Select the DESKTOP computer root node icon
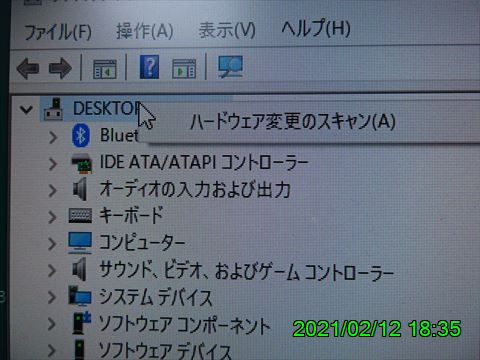480x360 pixels. (x=54, y=109)
